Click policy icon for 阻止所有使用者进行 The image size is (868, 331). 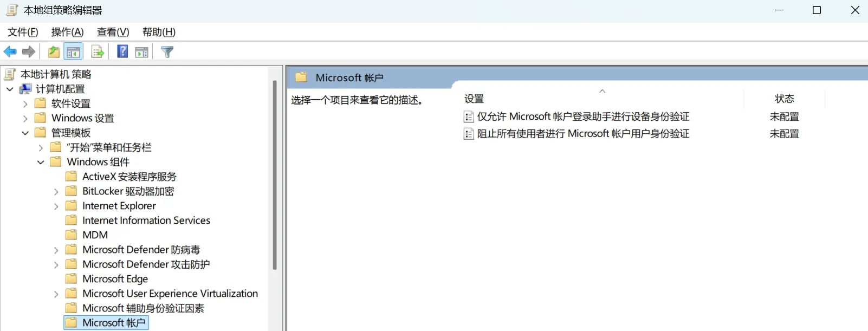pos(469,134)
